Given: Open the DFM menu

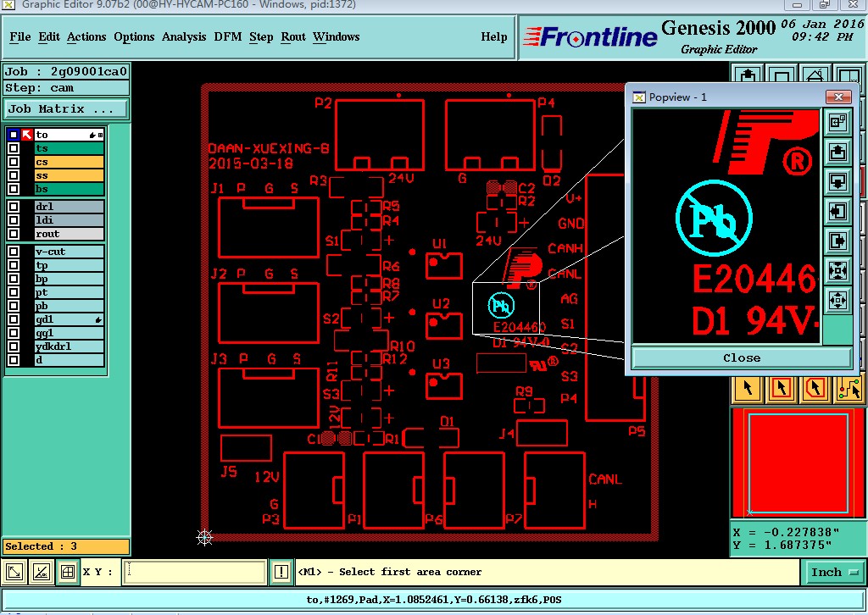Looking at the screenshot, I should (227, 37).
